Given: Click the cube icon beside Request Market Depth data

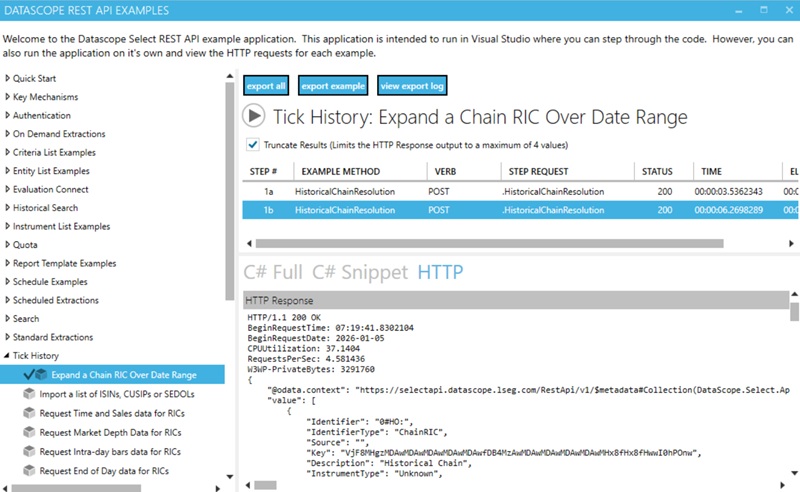Looking at the screenshot, I should (29, 433).
